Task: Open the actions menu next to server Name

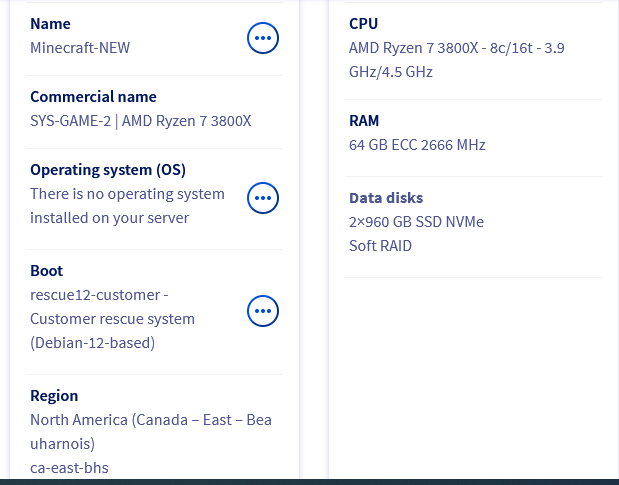Action: coord(262,38)
